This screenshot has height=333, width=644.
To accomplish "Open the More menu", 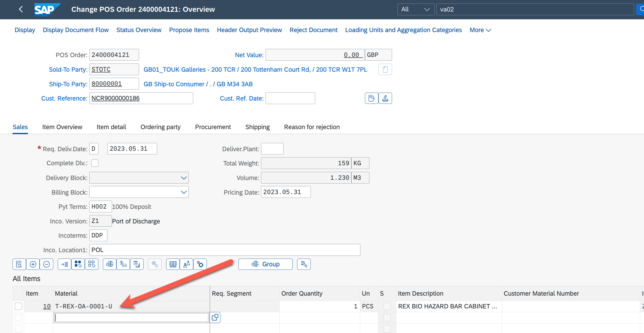I will [x=480, y=30].
